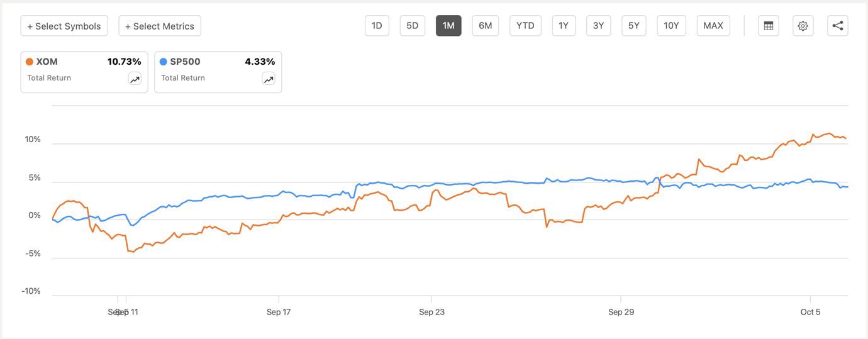
Task: Click the XOM Total Return card
Action: (x=75, y=72)
